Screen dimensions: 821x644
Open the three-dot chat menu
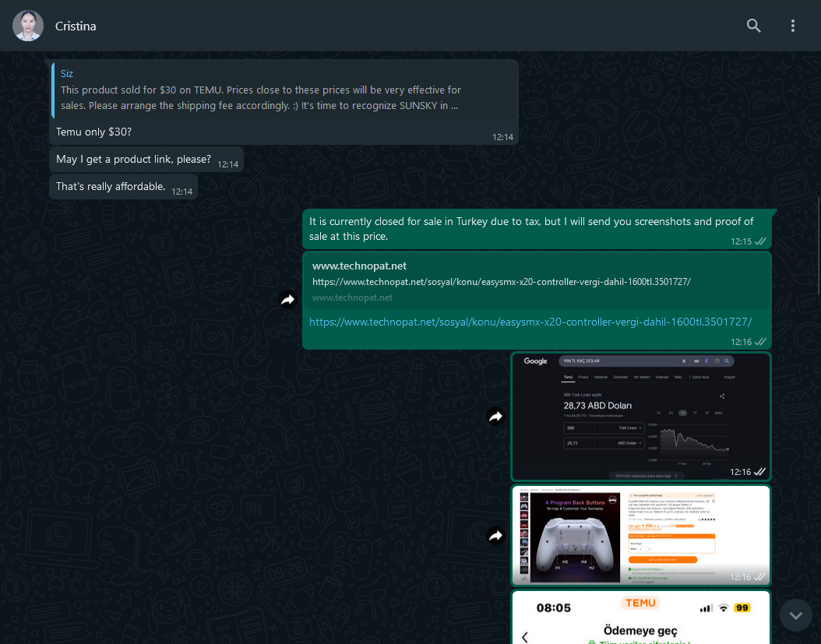(x=793, y=26)
